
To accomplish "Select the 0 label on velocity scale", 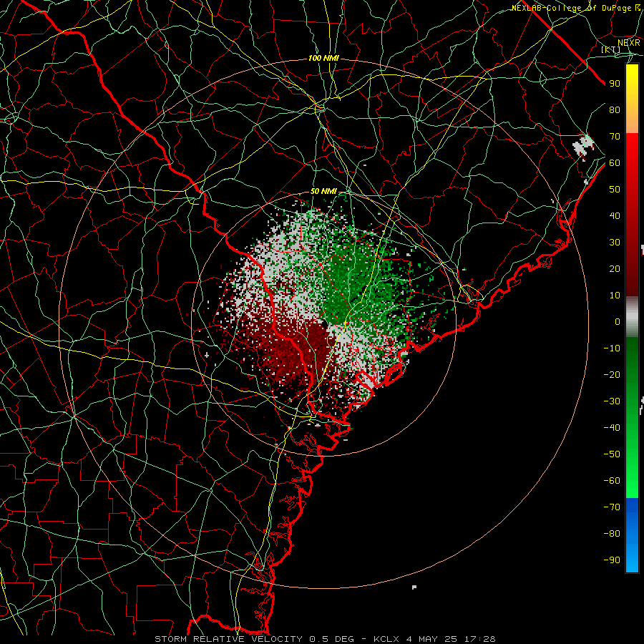I will 618,321.
